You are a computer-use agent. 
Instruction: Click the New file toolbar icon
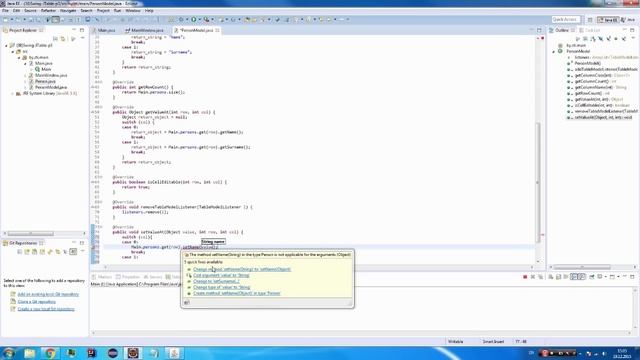point(6,19)
